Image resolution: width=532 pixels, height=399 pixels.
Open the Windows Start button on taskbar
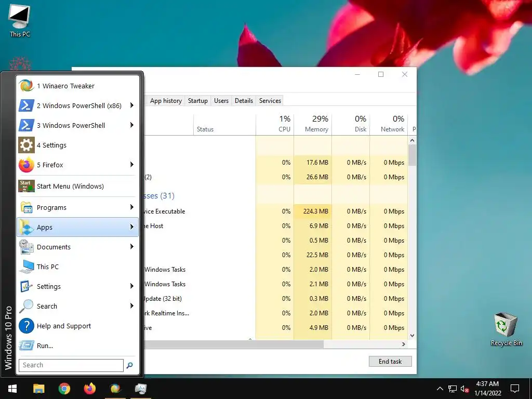pyautogui.click(x=12, y=389)
